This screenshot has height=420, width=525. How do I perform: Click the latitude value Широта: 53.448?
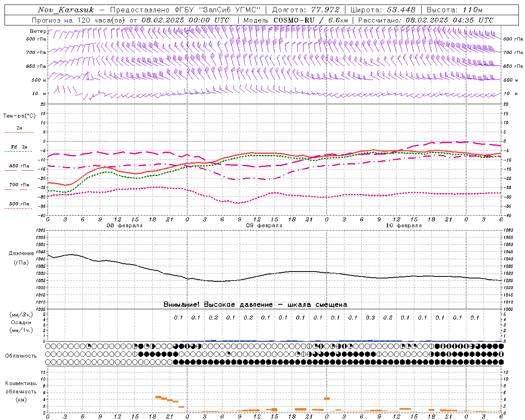tap(383, 10)
